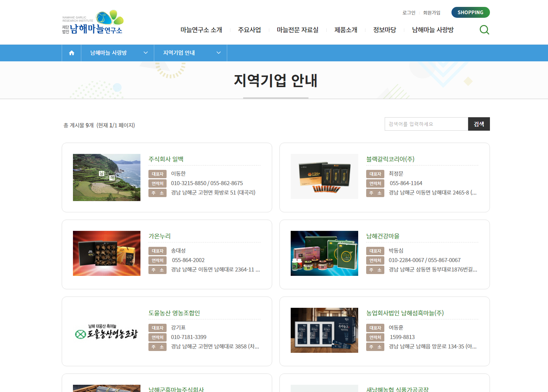The height and width of the screenshot is (392, 548).
Task: Click the Namhae Garlic Research Institute logo
Action: 93,22
